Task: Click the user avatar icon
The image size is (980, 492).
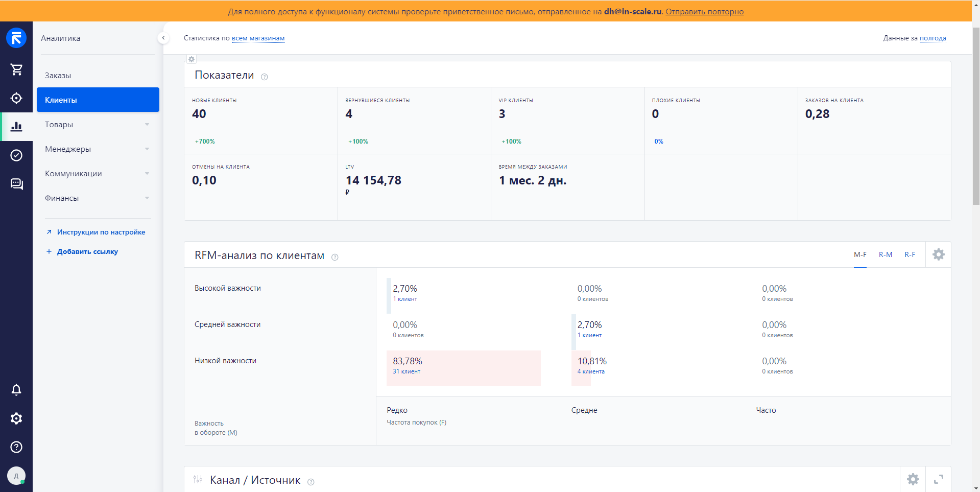Action: point(16,476)
